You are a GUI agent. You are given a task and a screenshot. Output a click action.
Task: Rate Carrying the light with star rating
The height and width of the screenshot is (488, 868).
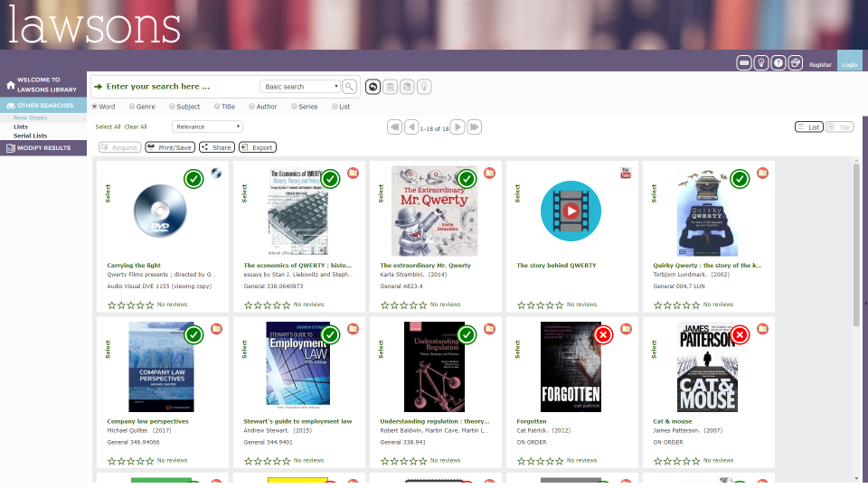click(130, 305)
